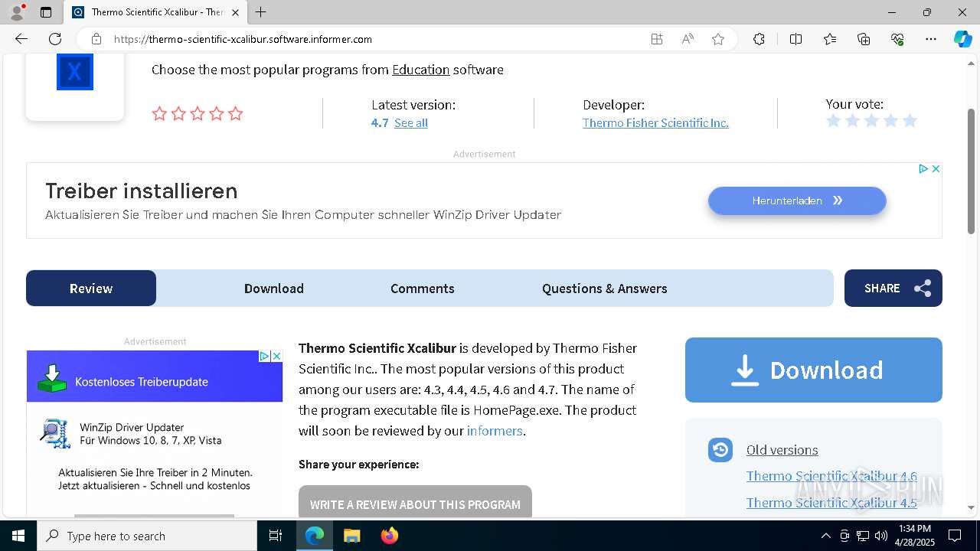Viewport: 980px width, 551px height.
Task: Open the notification center
Action: [955, 536]
